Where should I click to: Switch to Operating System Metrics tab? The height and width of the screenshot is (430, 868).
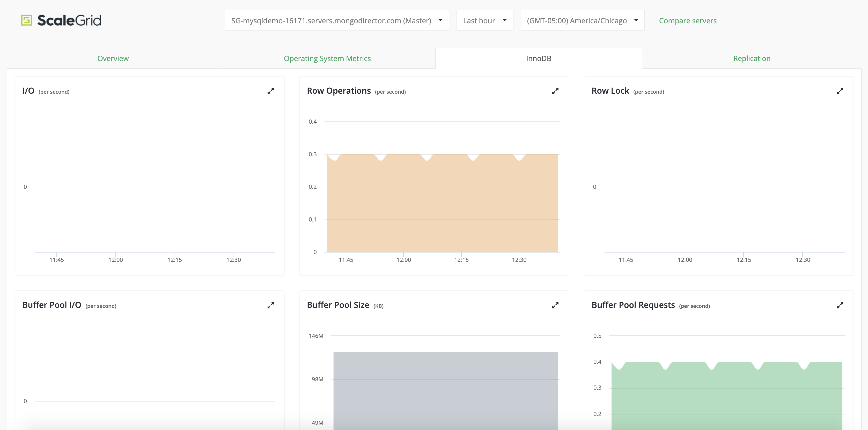[327, 58]
